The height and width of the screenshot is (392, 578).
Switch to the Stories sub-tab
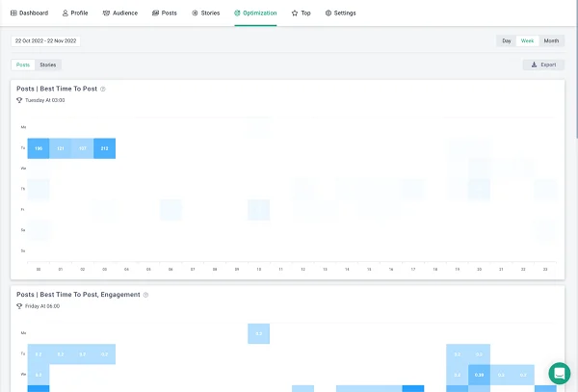(x=47, y=65)
